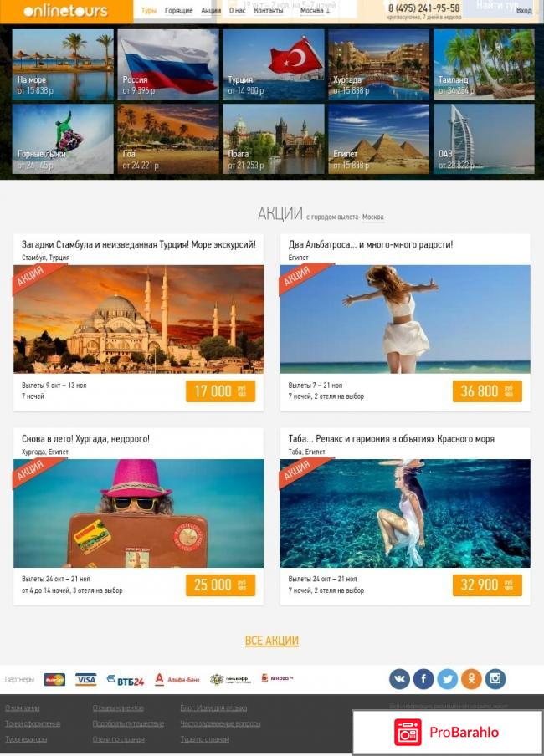544x756 pixels.
Task: Open the Горящие menu item
Action: tap(178, 10)
